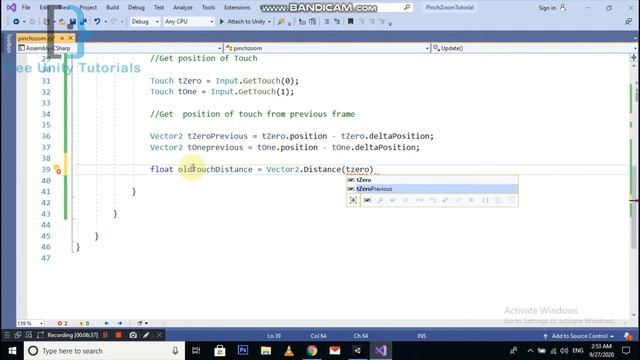This screenshot has height=360, width=640.
Task: Toggle the IntelliSense target-typed filter icon
Action: click(353, 200)
